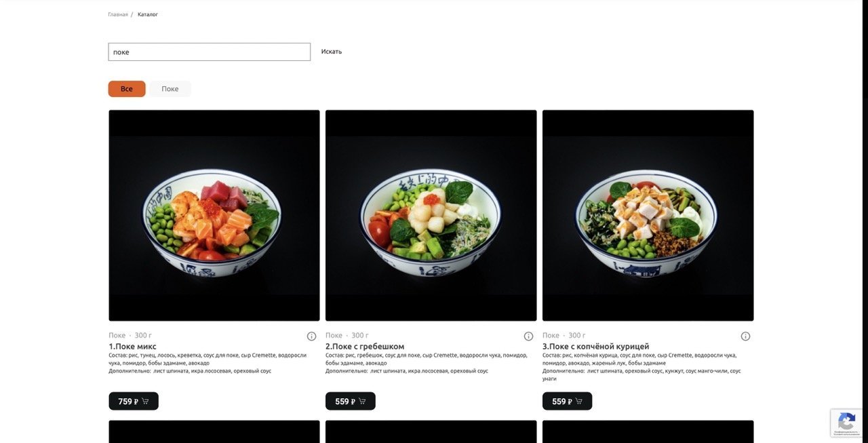Screen dimensions: 868x443
Task: Open the Поке микс bowl photo
Action: click(x=214, y=216)
